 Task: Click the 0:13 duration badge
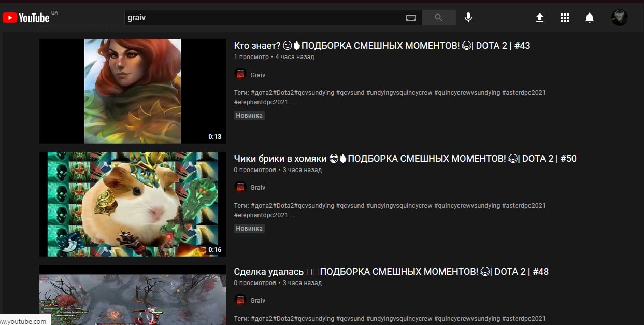coord(214,137)
